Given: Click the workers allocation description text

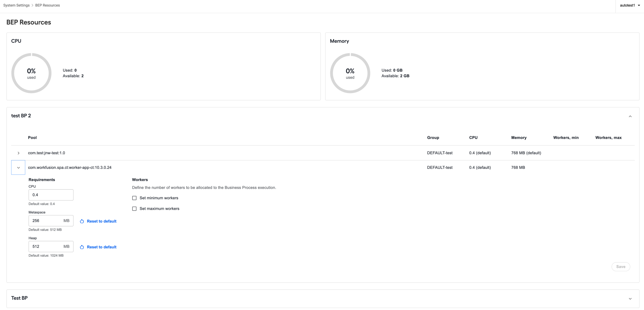Looking at the screenshot, I should click(204, 188).
